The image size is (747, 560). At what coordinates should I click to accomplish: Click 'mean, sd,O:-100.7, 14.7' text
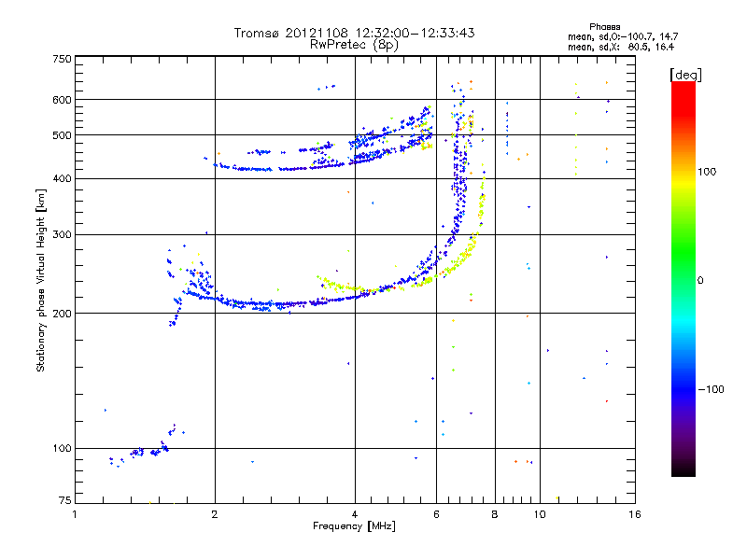(623, 36)
